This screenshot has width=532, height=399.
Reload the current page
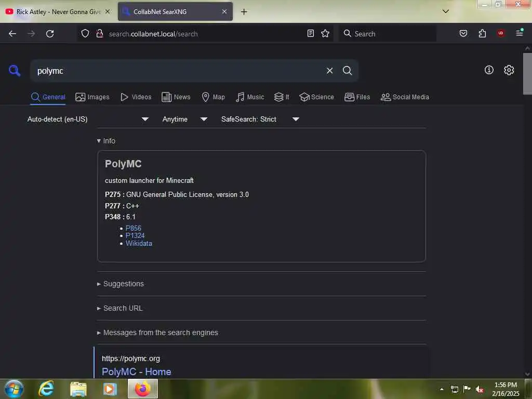[50, 34]
